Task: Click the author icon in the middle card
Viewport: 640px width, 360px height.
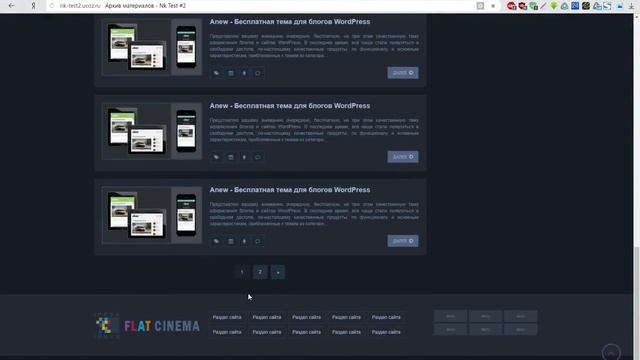Action: 244,157
